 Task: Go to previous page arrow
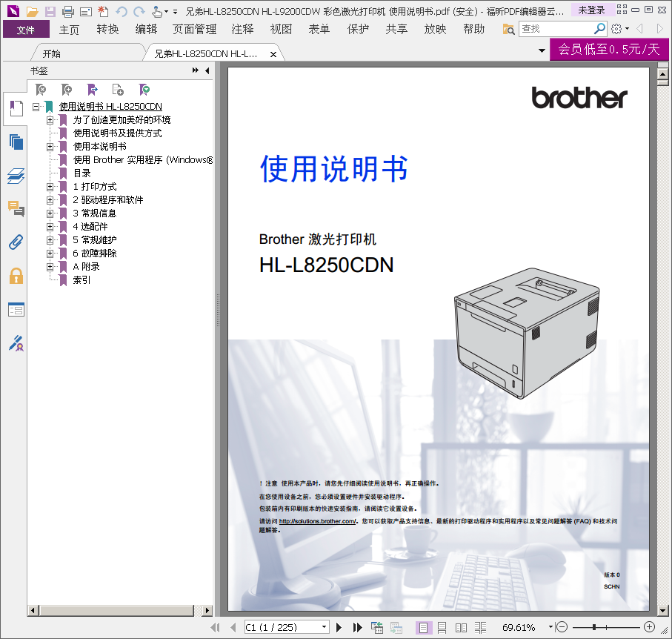click(x=233, y=627)
